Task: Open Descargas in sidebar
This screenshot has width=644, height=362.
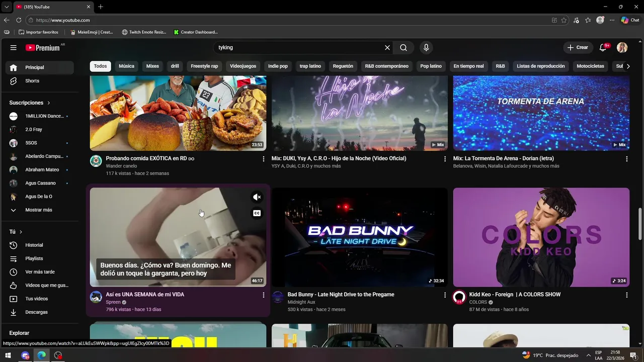Action: (39, 312)
